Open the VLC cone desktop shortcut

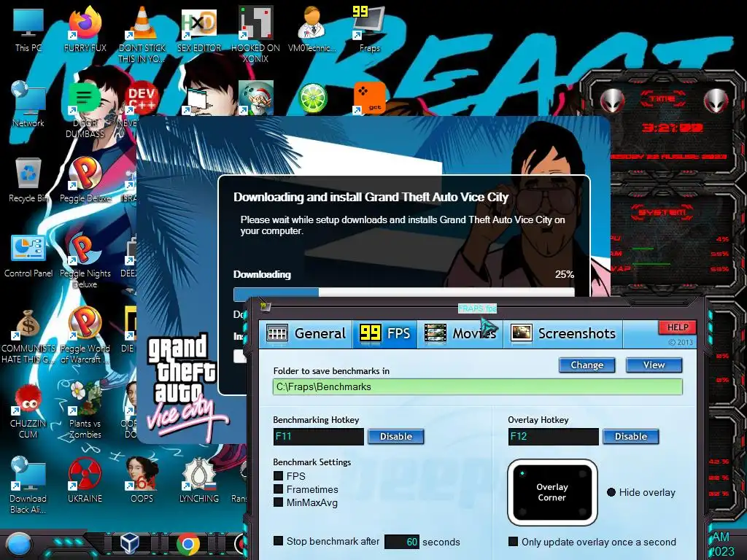pyautogui.click(x=142, y=34)
